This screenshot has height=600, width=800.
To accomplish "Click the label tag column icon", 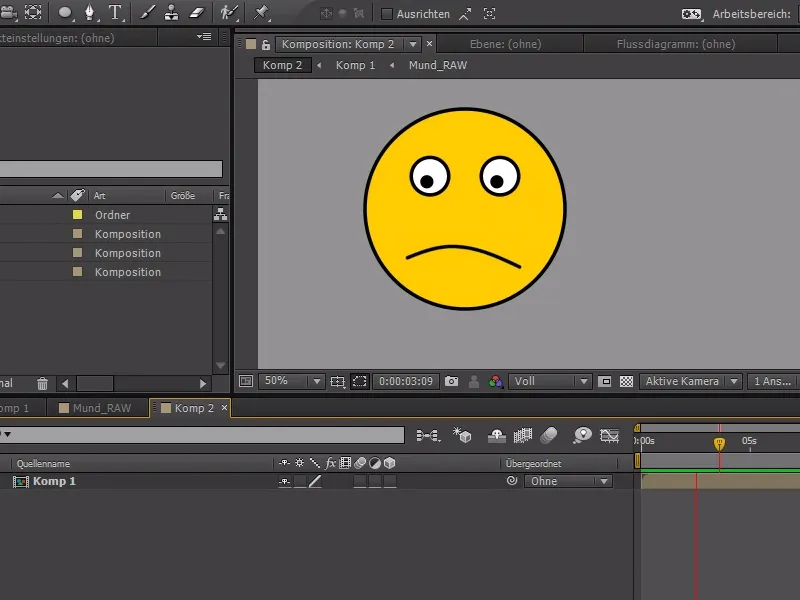I will [78, 195].
